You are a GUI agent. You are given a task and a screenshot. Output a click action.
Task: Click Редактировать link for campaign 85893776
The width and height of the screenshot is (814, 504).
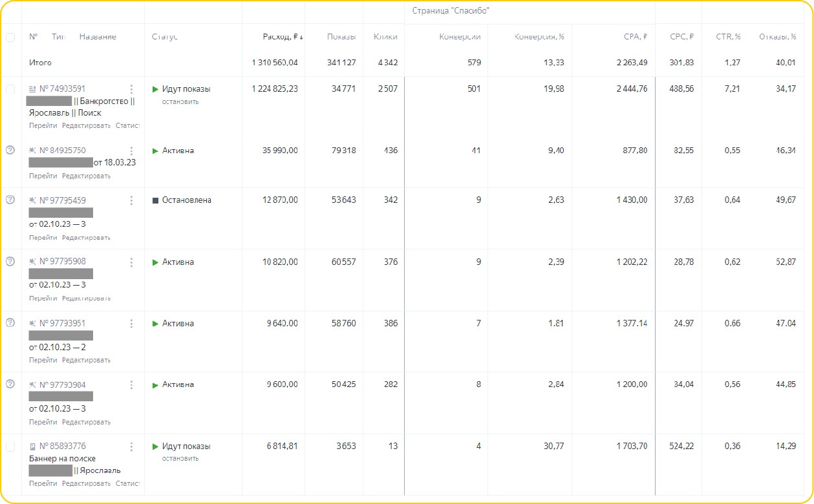(87, 483)
